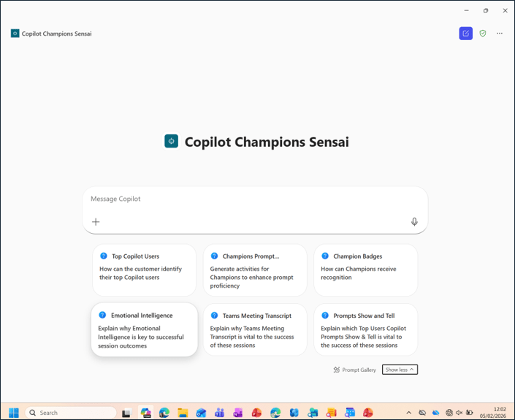Launch Outlook from the taskbar
Viewport: 515px width, 420px height.
pos(201,413)
